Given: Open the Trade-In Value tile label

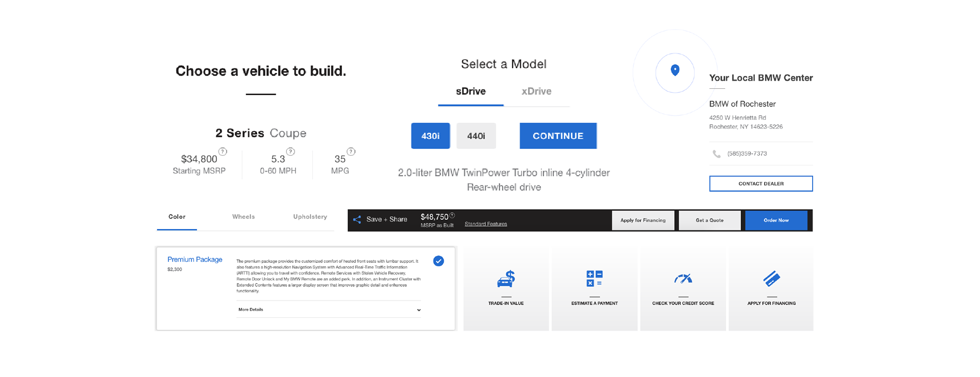Looking at the screenshot, I should [x=506, y=304].
